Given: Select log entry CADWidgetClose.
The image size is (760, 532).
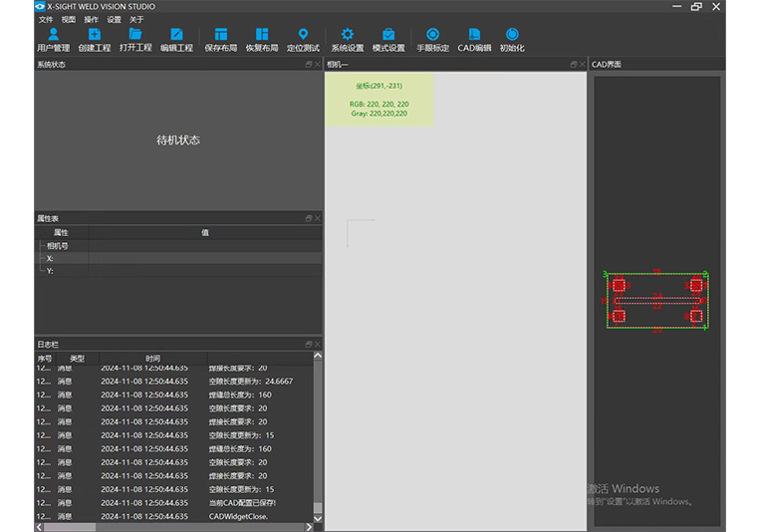Looking at the screenshot, I should (174, 516).
